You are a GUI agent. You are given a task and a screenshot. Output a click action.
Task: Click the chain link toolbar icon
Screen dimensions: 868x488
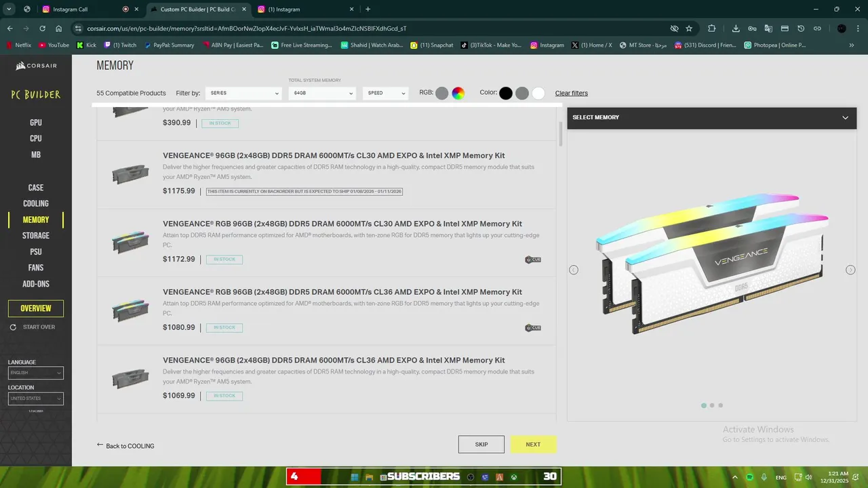pyautogui.click(x=817, y=28)
